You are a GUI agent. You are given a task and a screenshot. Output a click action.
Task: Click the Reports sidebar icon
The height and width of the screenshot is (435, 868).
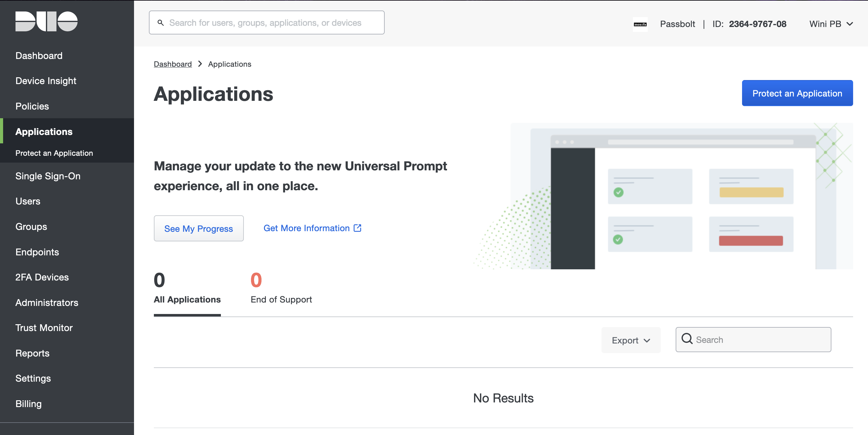33,353
